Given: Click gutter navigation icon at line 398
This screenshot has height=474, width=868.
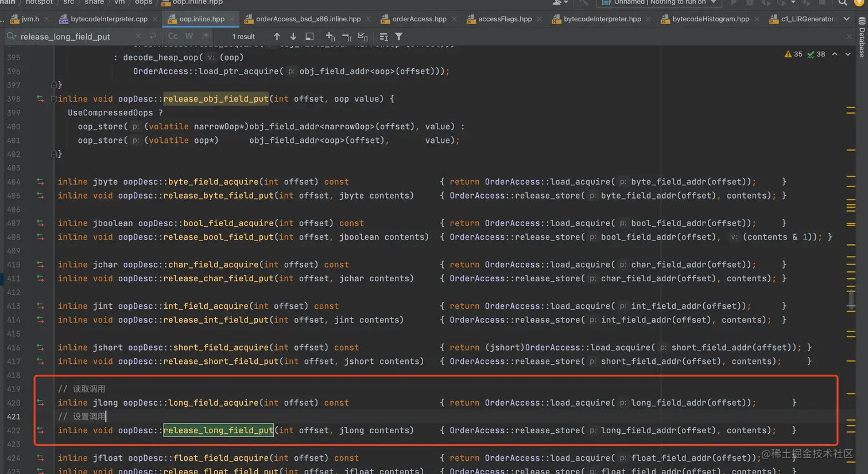Looking at the screenshot, I should (x=40, y=99).
